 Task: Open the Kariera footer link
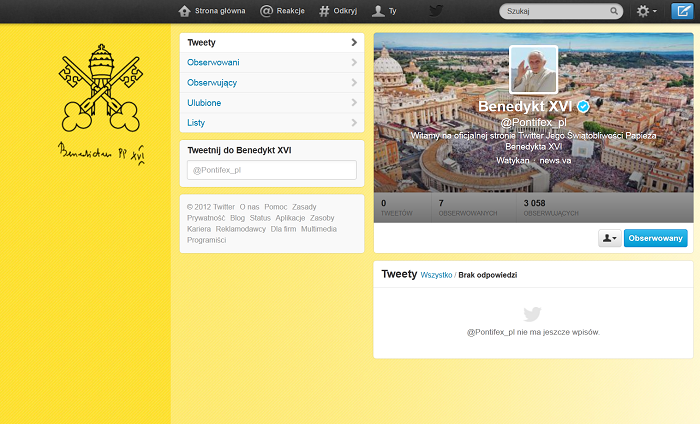click(x=199, y=229)
